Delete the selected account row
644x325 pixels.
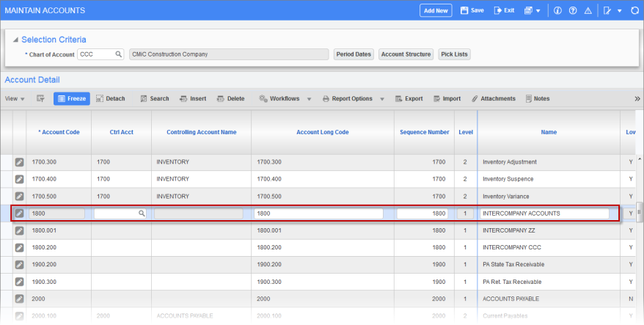230,98
